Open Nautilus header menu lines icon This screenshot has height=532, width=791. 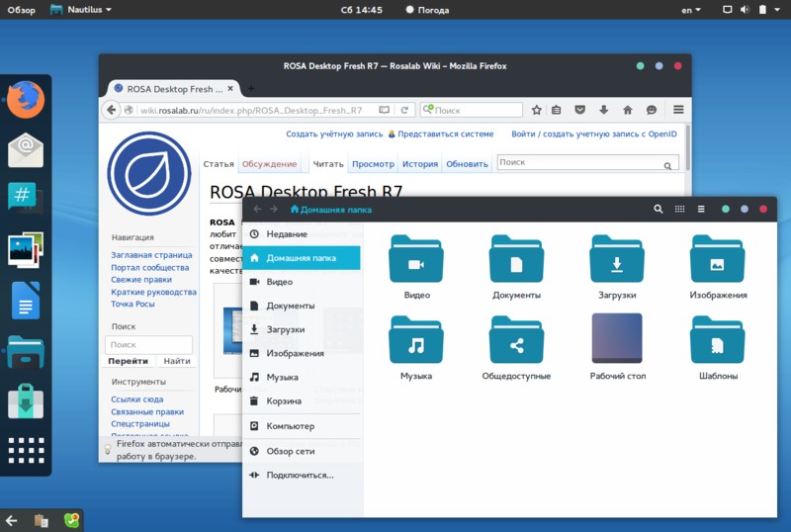click(x=701, y=209)
